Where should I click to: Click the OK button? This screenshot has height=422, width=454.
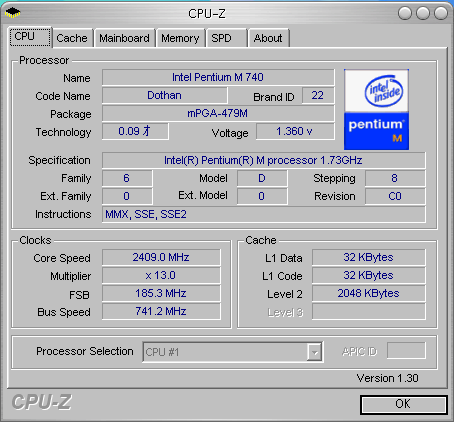(404, 405)
